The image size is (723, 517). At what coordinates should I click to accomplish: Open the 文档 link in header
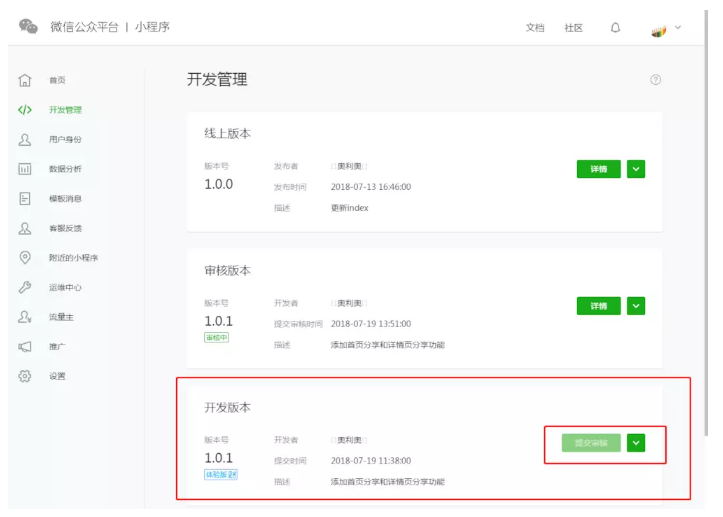(x=535, y=28)
